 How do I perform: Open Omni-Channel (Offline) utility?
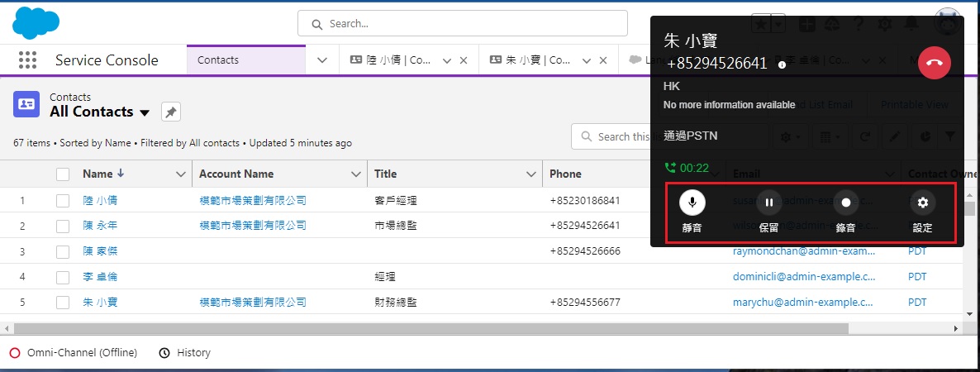[74, 353]
